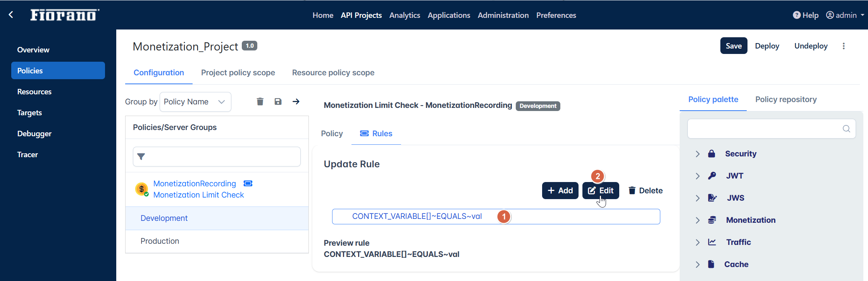Click the Undeploy button
Image resolution: width=868 pixels, height=281 pixels.
(811, 46)
